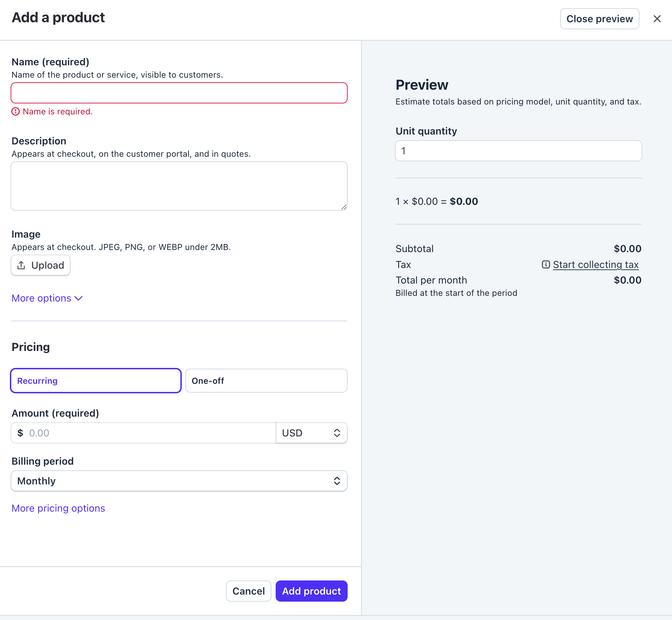Click inside the Description text area
Screen dimensions: 672x620
[x=179, y=186]
